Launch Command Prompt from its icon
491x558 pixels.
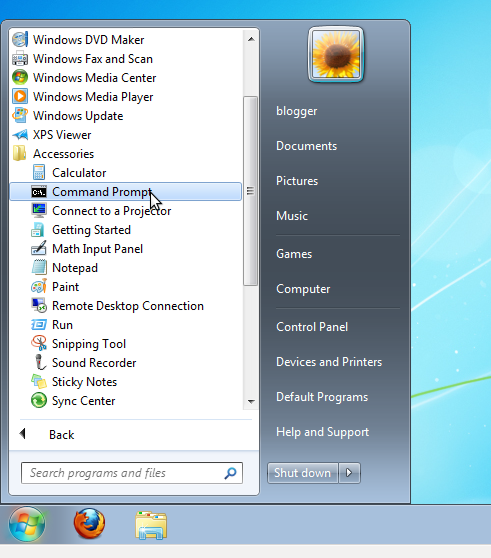click(x=39, y=192)
